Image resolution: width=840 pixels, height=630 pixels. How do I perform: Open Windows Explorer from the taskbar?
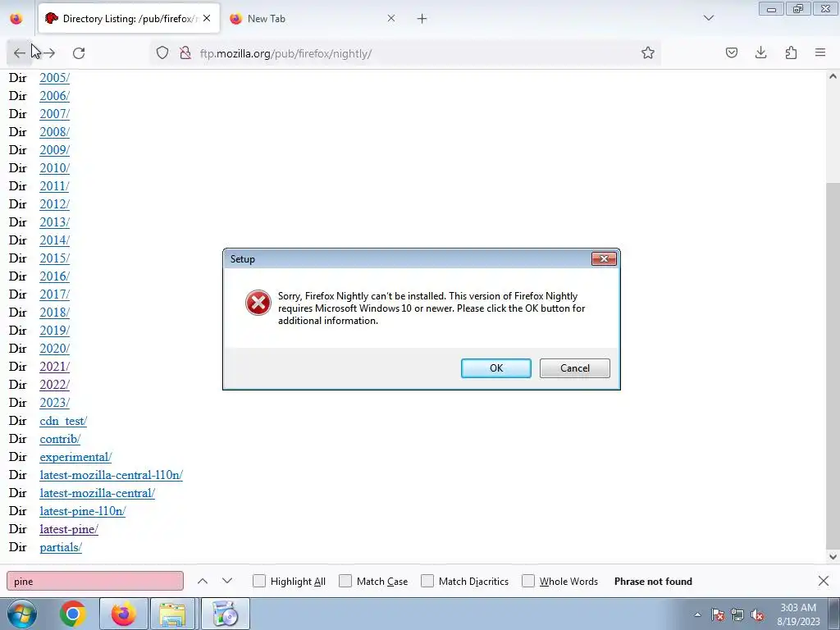pos(172,614)
